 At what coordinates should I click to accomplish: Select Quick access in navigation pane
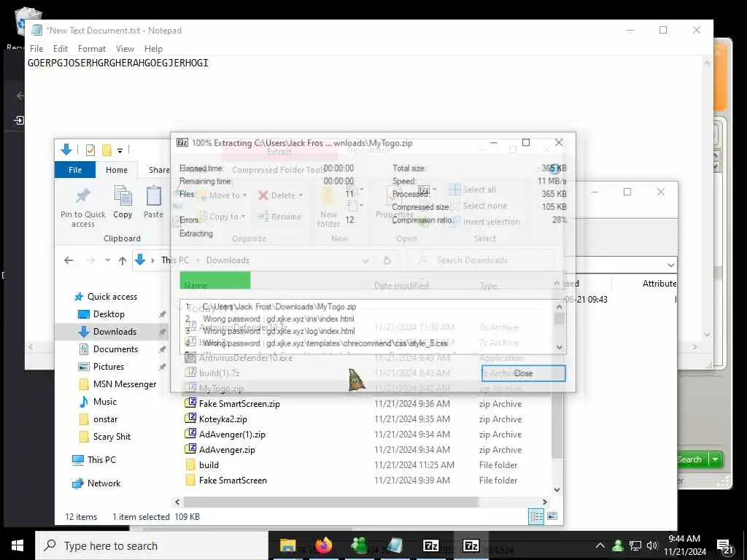point(112,297)
